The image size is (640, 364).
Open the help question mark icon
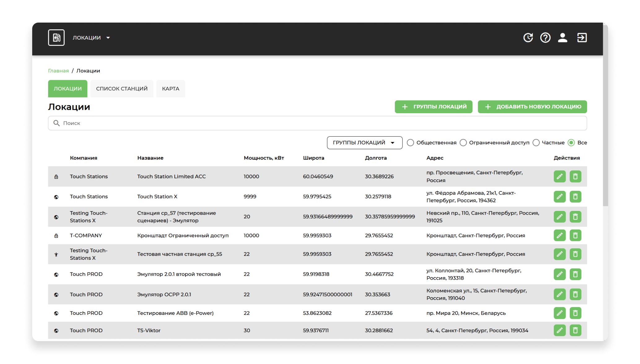pos(545,38)
